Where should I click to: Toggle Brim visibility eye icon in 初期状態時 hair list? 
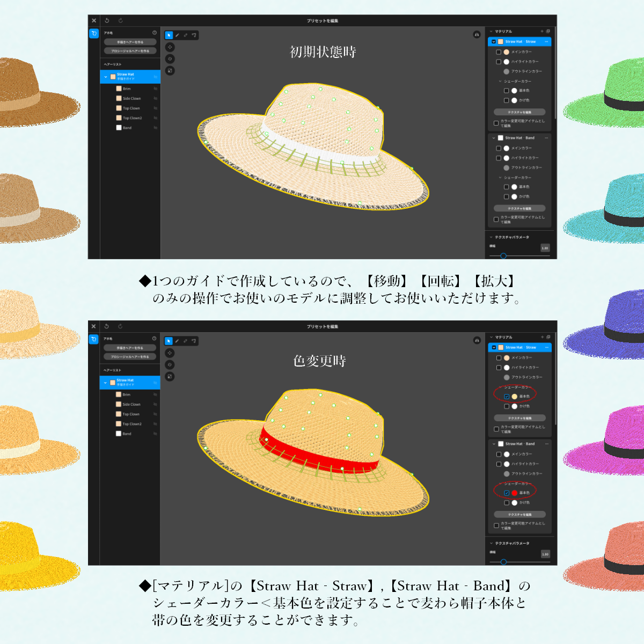point(156,89)
